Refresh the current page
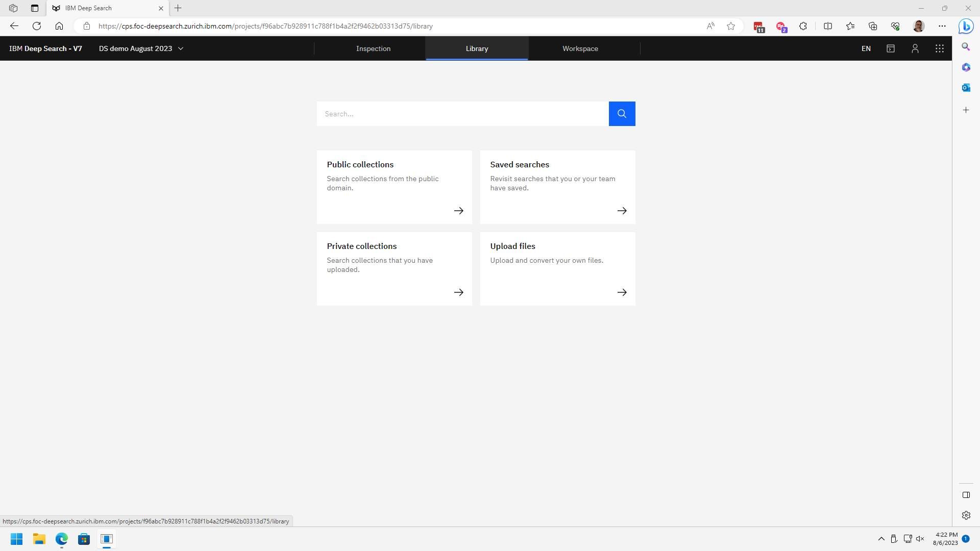 click(x=37, y=26)
